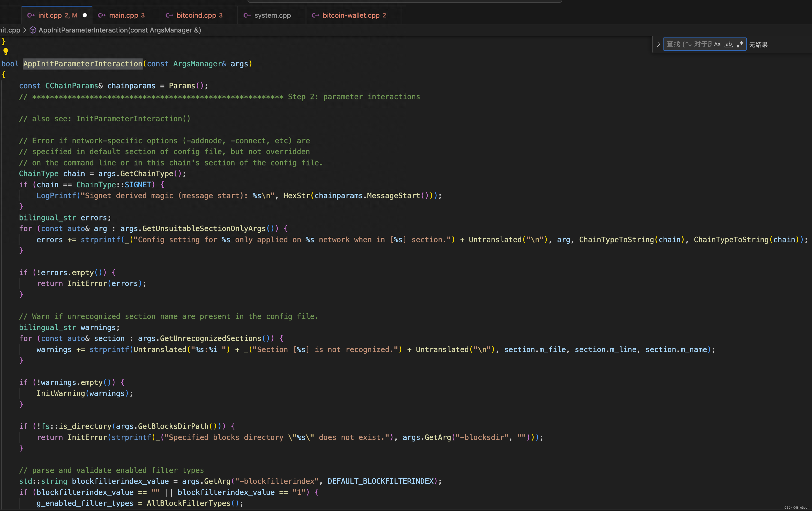Viewport: 812px width, 511px height.
Task: Click the symbol cube icon in the breadcrumb
Action: click(33, 30)
